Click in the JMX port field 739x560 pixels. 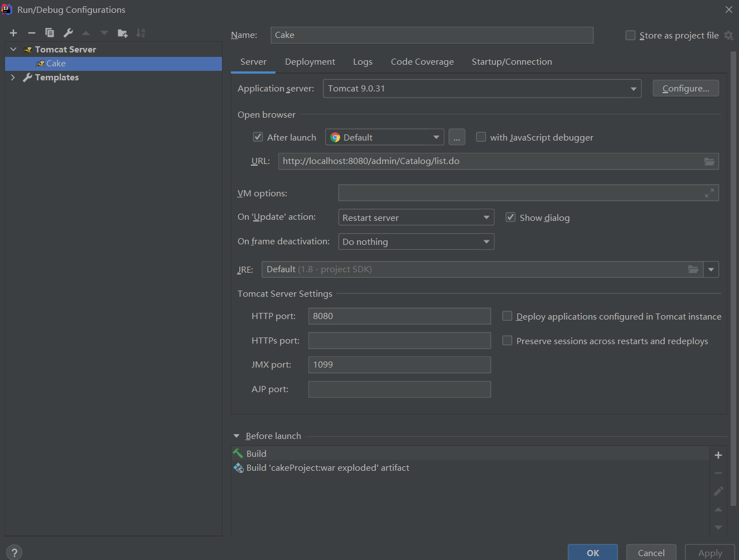(x=399, y=365)
